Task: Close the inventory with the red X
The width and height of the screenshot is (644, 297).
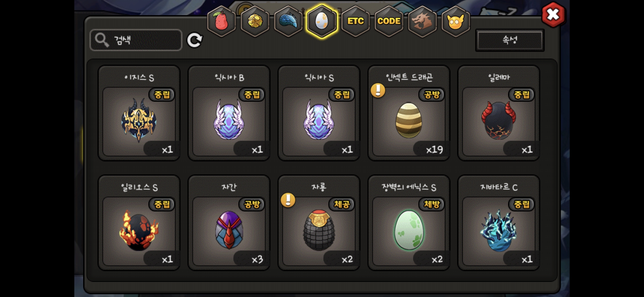Action: (553, 15)
